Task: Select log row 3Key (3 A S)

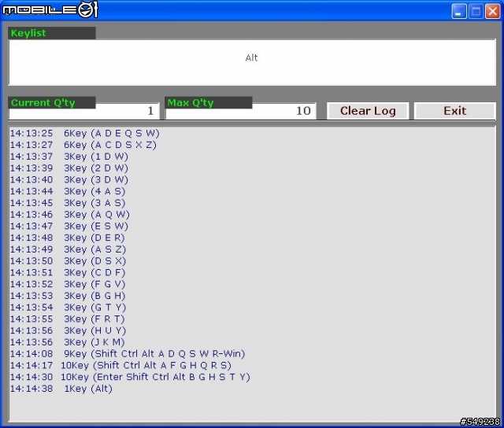Action: [68, 203]
